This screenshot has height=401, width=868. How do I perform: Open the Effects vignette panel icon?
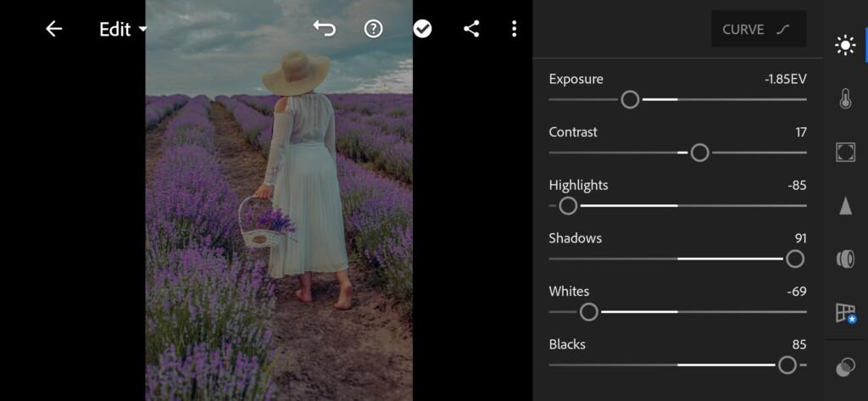845,152
